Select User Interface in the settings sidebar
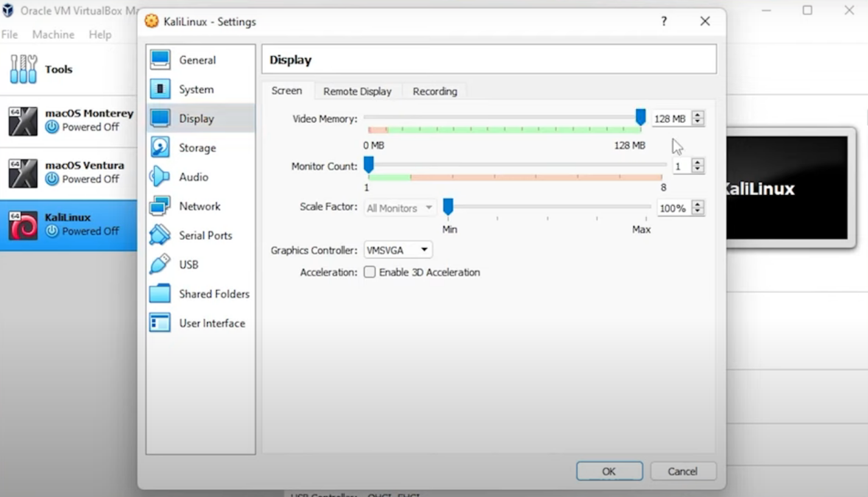This screenshot has height=497, width=868. 201,323
